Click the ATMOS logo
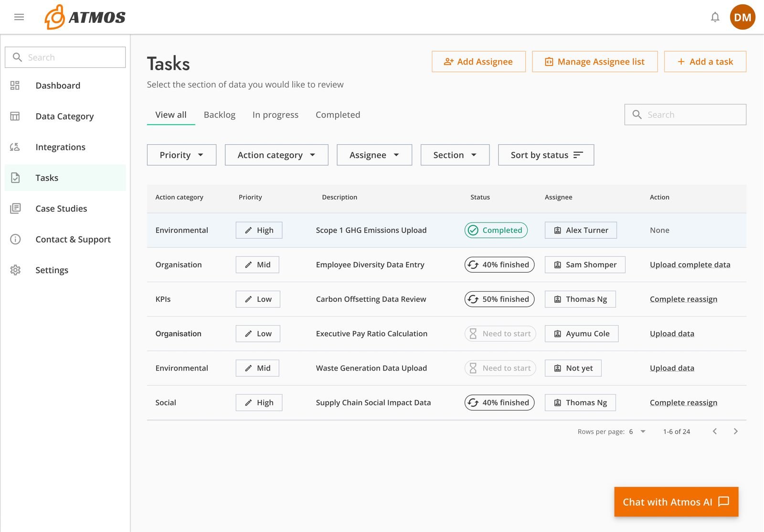764x532 pixels. [x=85, y=17]
